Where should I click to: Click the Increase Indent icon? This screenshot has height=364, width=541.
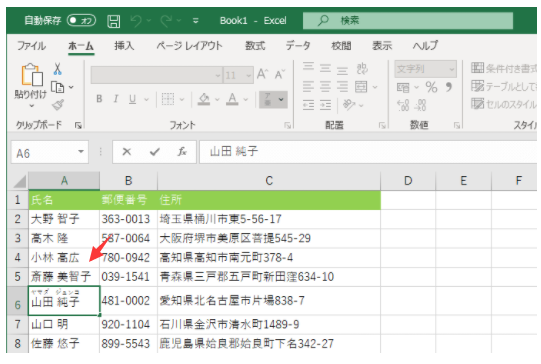click(325, 104)
